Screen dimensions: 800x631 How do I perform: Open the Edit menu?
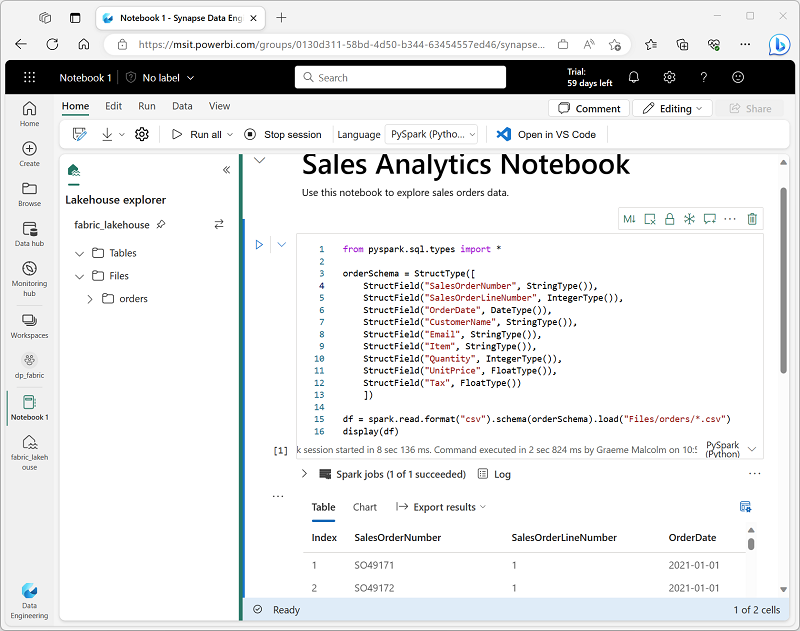coord(113,106)
